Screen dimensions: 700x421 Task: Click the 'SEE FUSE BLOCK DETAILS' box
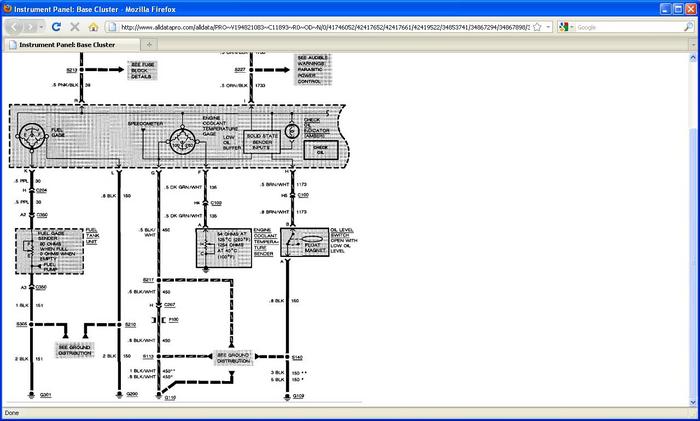click(x=142, y=71)
